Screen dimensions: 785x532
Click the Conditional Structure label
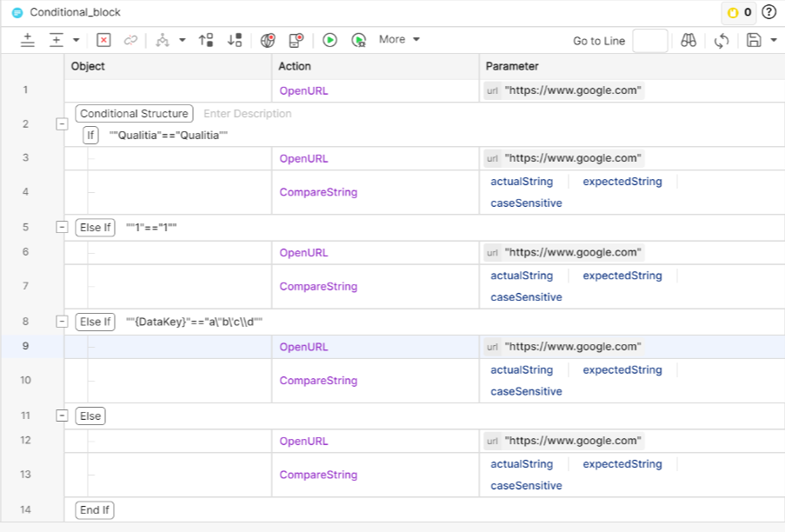[x=134, y=114]
